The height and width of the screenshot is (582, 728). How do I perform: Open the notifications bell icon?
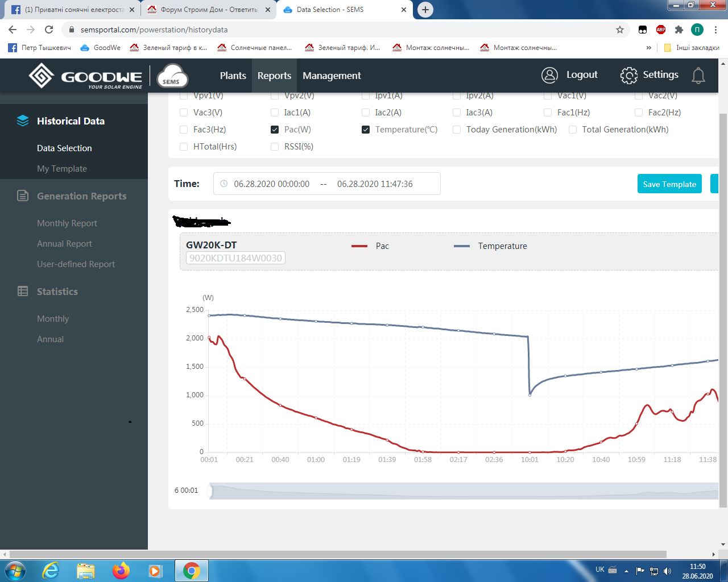[x=698, y=76]
